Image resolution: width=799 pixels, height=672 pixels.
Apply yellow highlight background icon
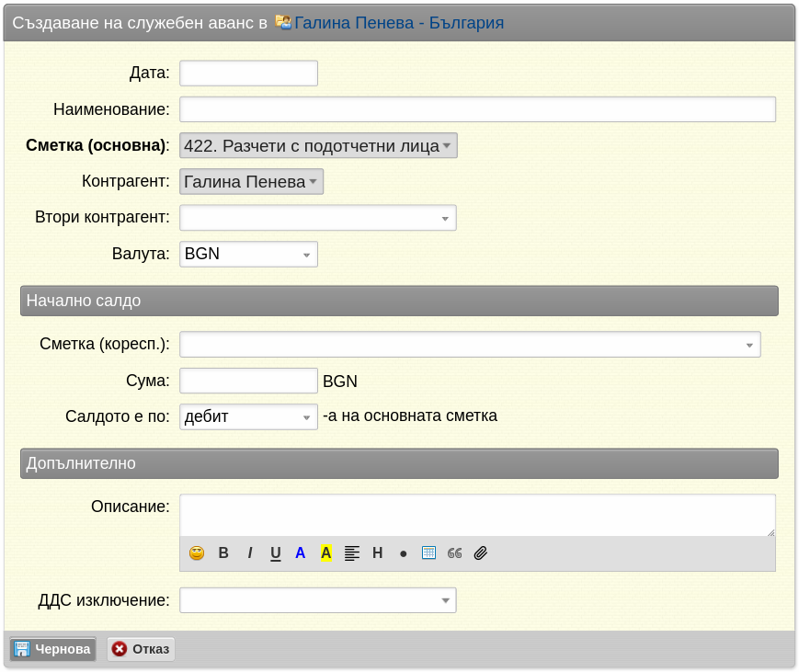pyautogui.click(x=326, y=552)
